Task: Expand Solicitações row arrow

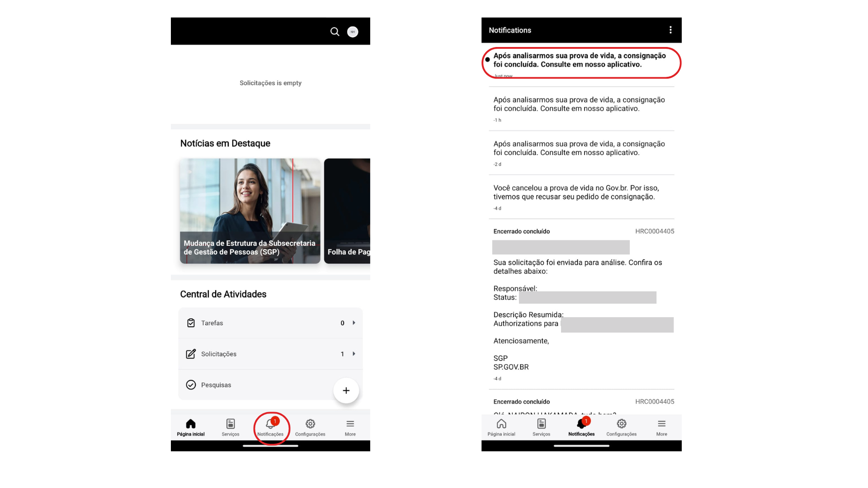Action: coord(354,354)
